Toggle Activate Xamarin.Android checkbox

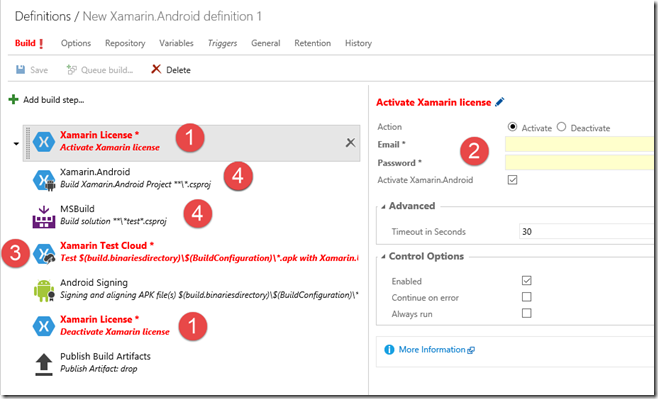pos(512,180)
